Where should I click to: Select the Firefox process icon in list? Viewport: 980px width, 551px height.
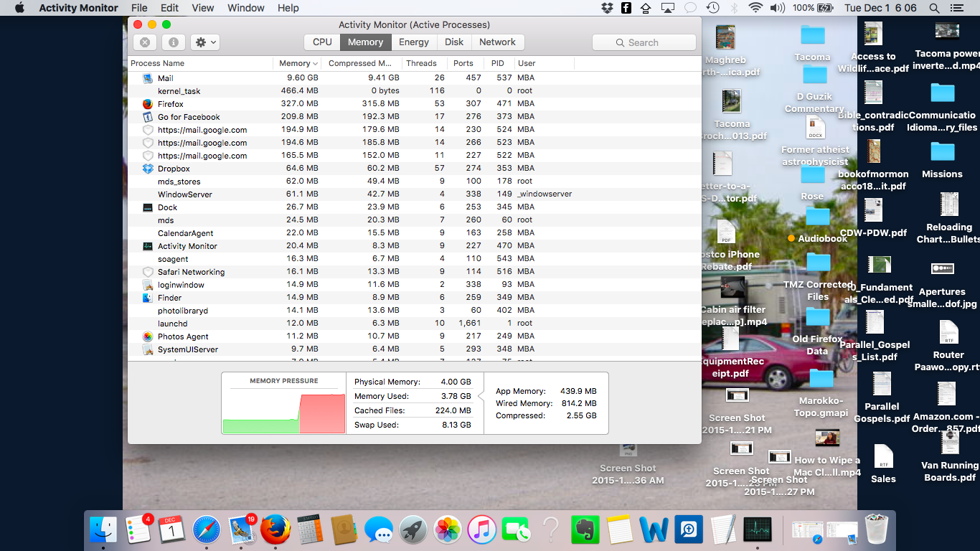point(148,104)
